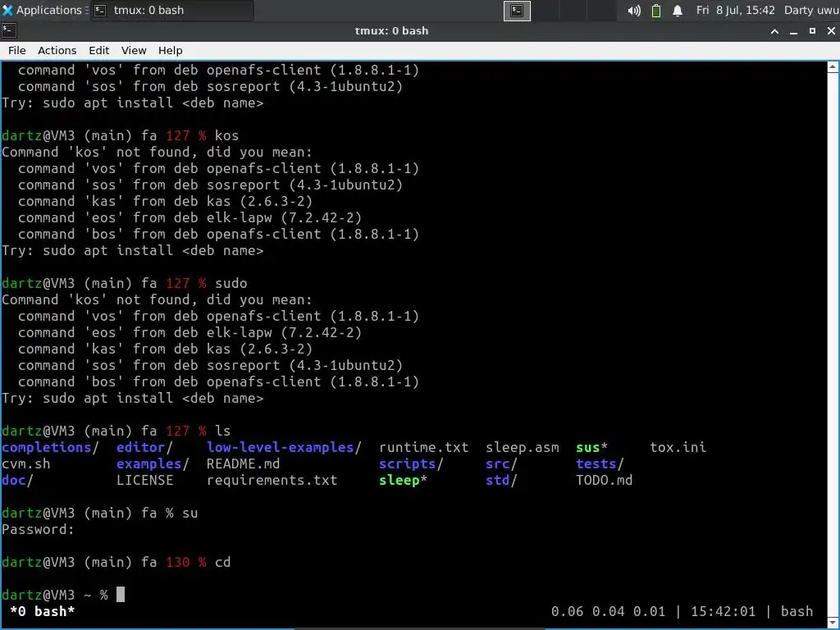Open the Help menu
The height and width of the screenshot is (630, 840).
click(170, 50)
